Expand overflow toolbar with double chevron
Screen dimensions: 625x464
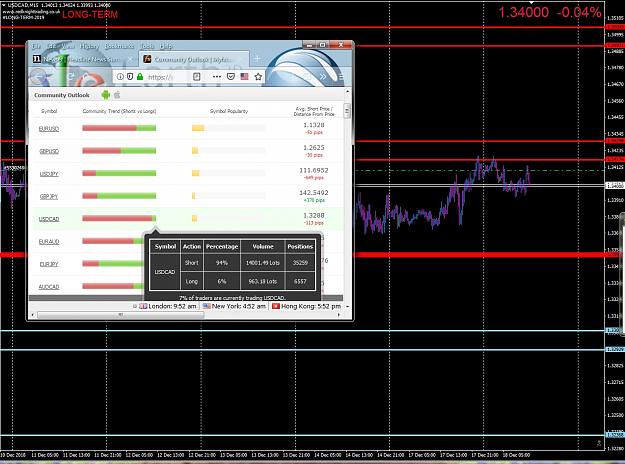click(323, 77)
